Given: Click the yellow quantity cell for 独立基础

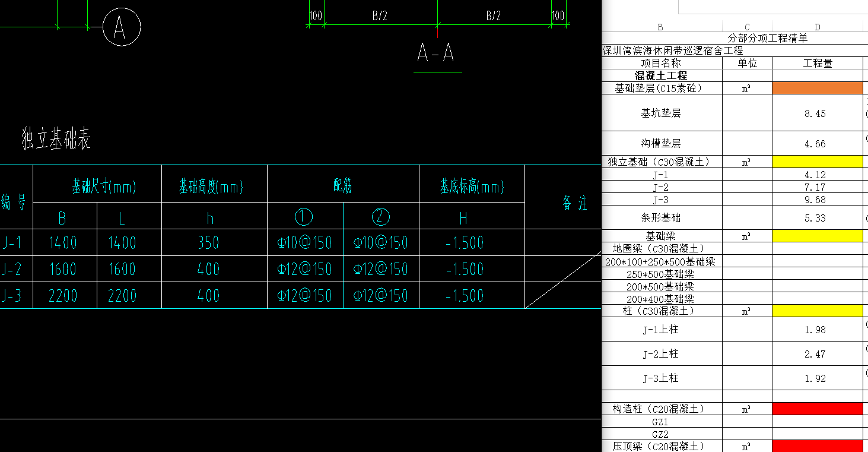Looking at the screenshot, I should point(818,162).
